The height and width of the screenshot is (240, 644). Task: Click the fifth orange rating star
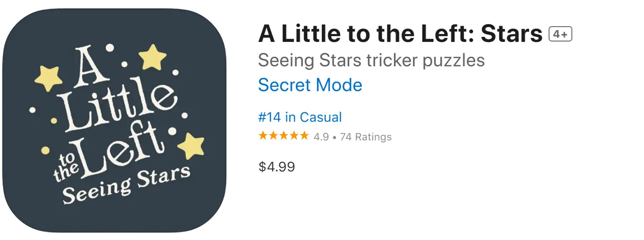[x=304, y=136]
